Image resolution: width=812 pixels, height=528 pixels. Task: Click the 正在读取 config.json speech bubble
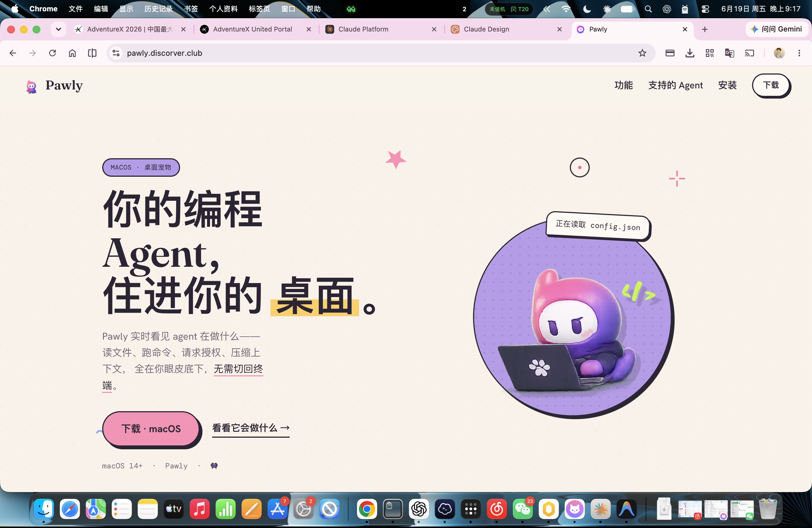coord(598,226)
